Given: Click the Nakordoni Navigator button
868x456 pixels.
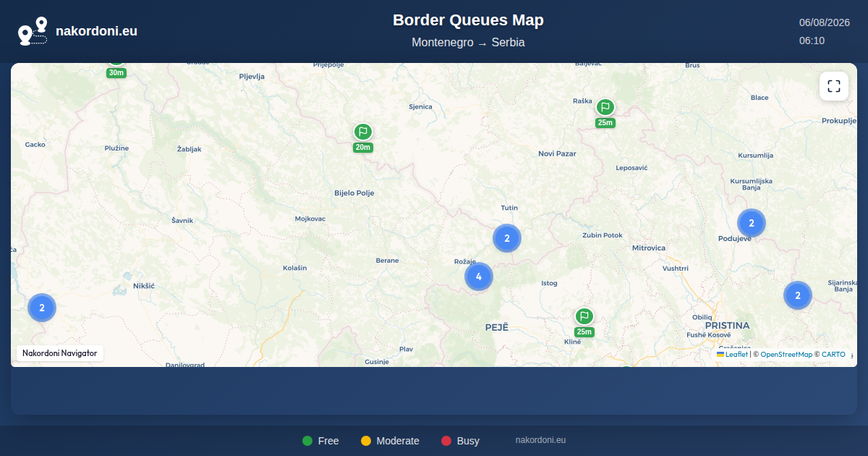Looking at the screenshot, I should 60,353.
